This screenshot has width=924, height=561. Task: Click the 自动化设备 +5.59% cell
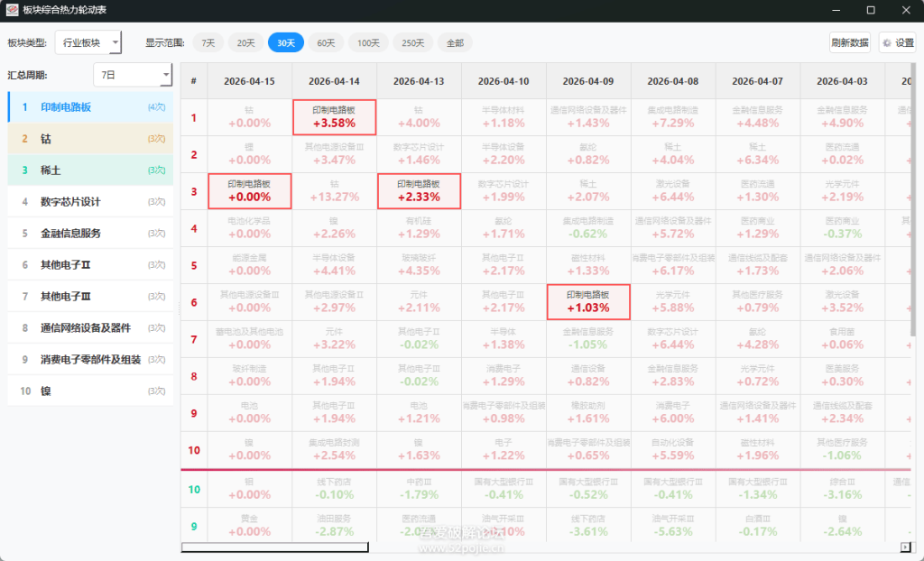(x=673, y=450)
